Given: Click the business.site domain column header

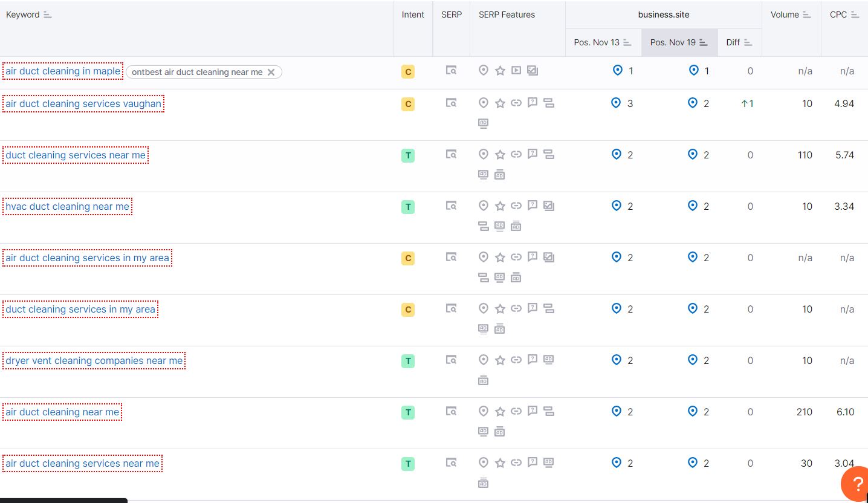Looking at the screenshot, I should coord(663,15).
